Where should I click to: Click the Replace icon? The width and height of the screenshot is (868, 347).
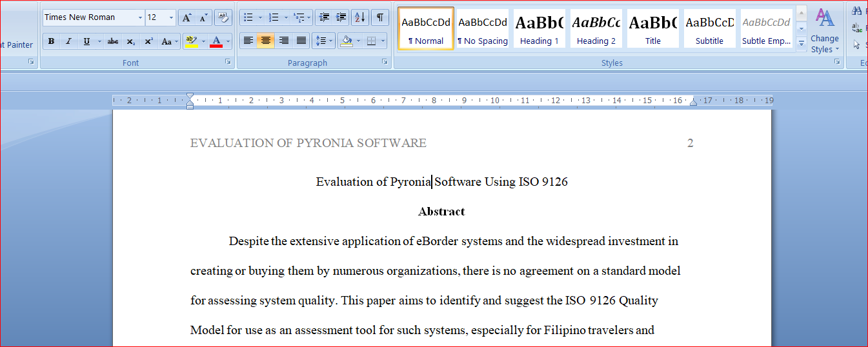coord(856,28)
